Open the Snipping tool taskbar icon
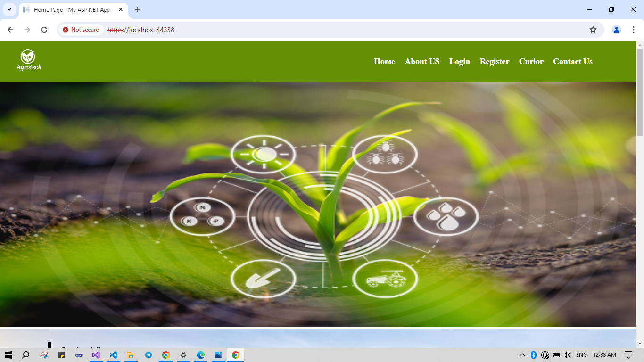The height and width of the screenshot is (362, 644). 44,355
